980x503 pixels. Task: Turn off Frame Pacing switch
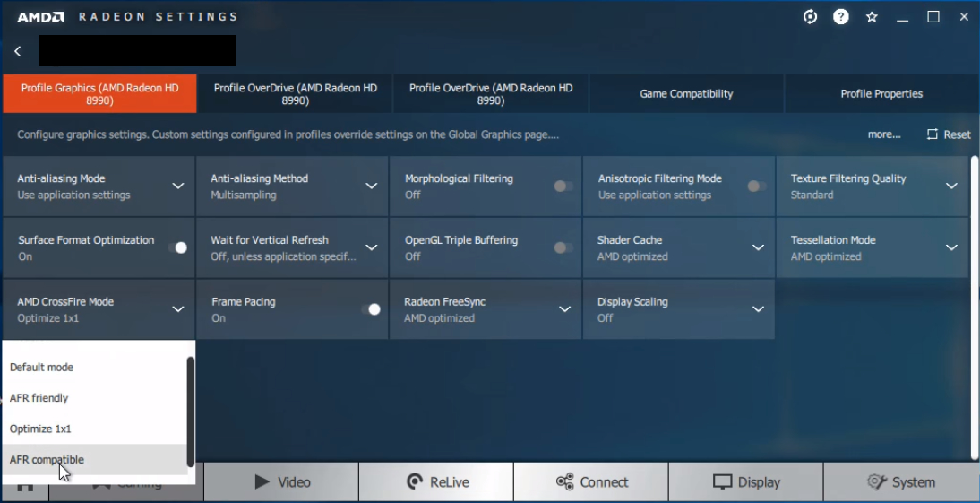[371, 309]
